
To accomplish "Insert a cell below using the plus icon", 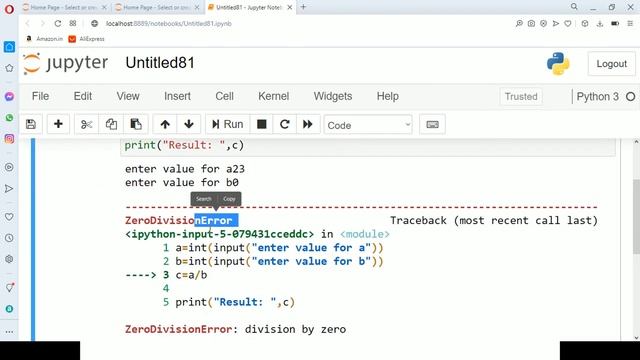I will 58,124.
